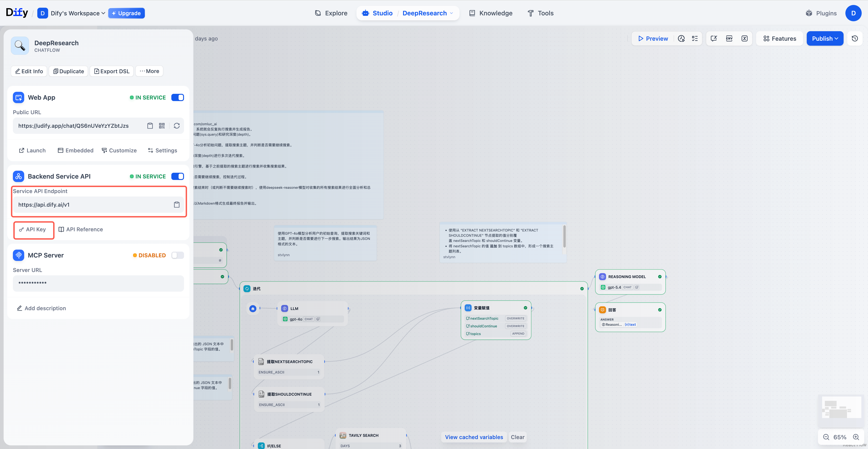Screen dimensions: 868x449
Task: Open the user avatar D menu
Action: (853, 13)
